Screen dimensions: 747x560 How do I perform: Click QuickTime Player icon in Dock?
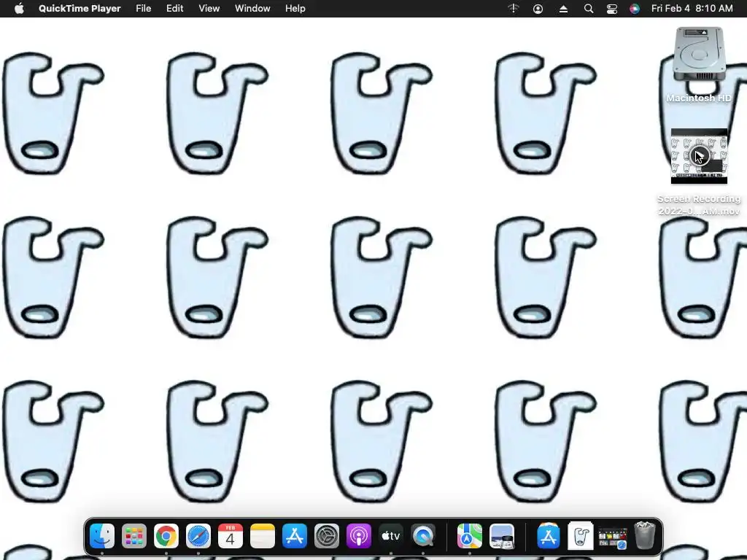(x=422, y=536)
